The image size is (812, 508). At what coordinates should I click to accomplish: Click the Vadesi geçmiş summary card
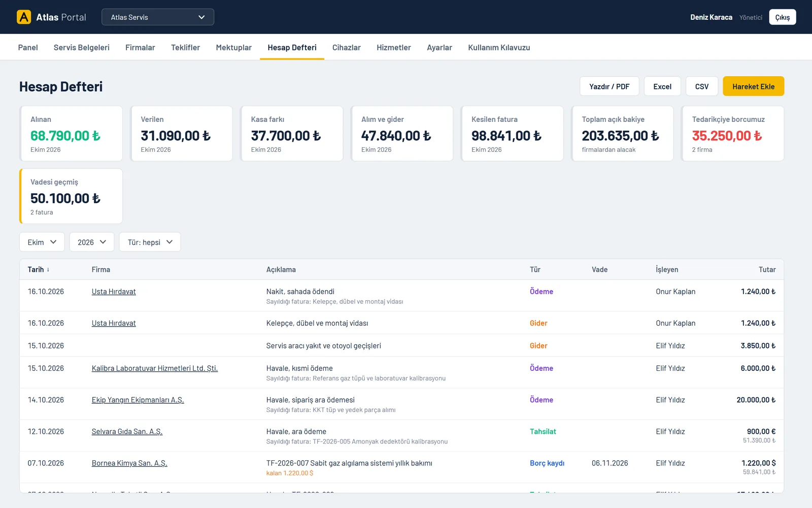point(71,196)
